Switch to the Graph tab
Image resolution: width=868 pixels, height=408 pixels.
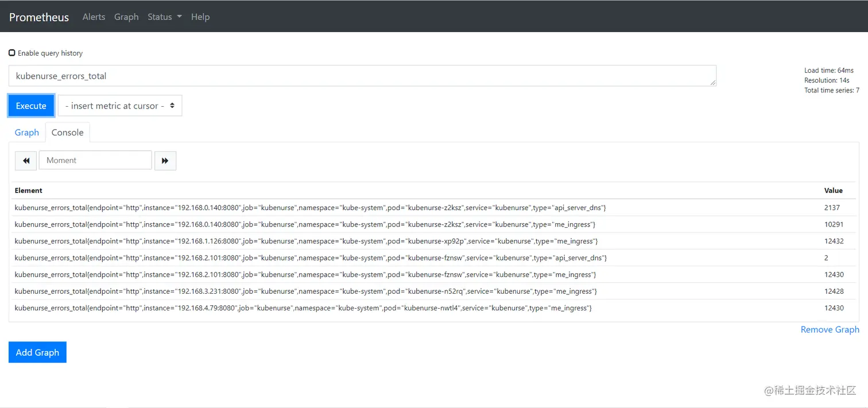point(27,133)
